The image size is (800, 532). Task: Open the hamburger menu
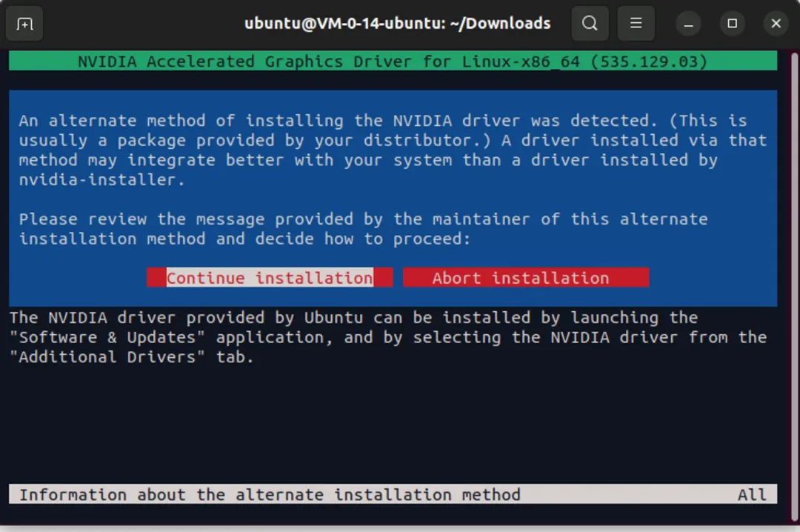click(x=636, y=24)
